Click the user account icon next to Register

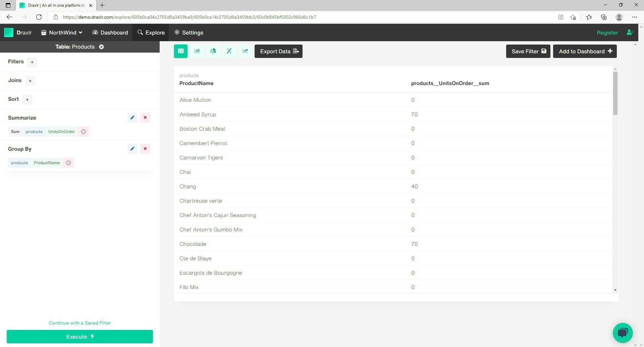(630, 32)
